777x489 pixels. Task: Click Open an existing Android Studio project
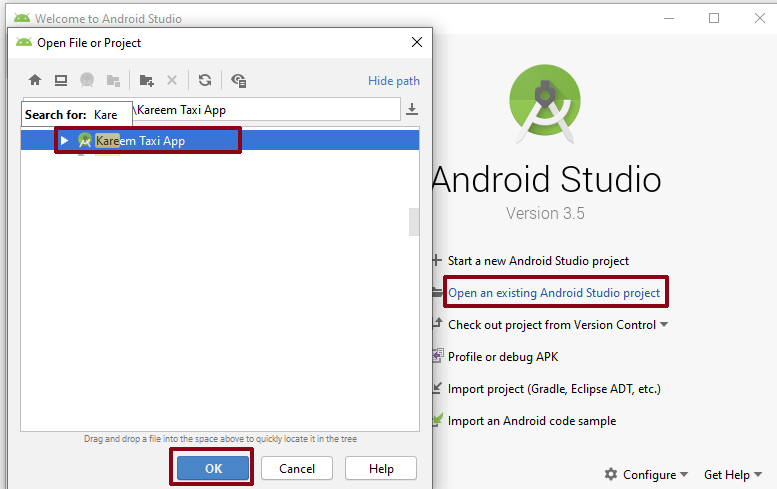click(554, 293)
